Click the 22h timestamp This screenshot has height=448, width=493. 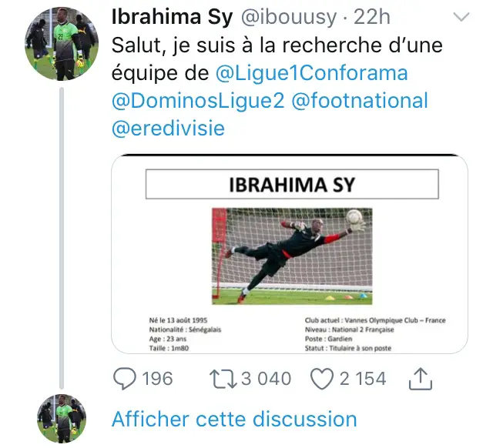pyautogui.click(x=371, y=17)
